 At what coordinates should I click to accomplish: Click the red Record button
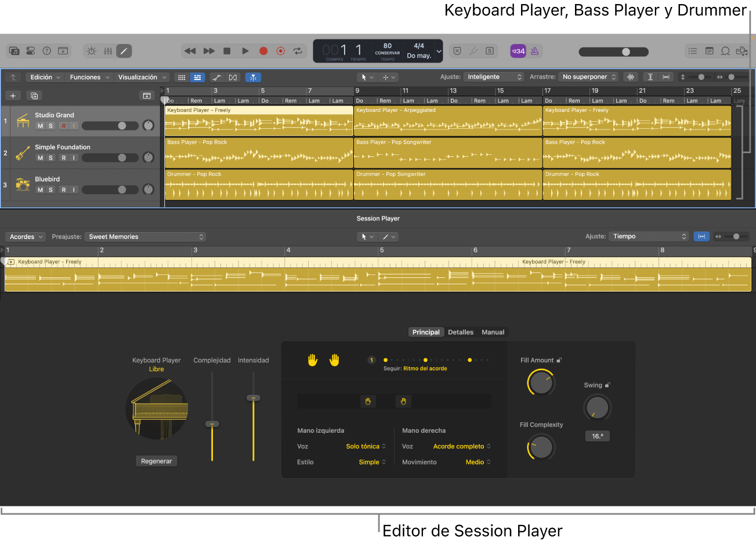[x=263, y=51]
